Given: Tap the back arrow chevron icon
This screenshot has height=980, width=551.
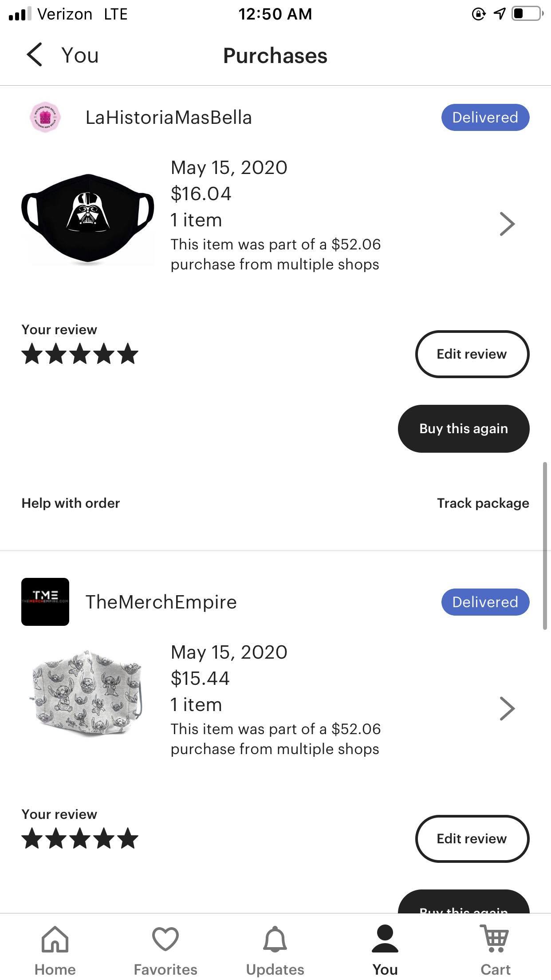Looking at the screenshot, I should pyautogui.click(x=35, y=55).
